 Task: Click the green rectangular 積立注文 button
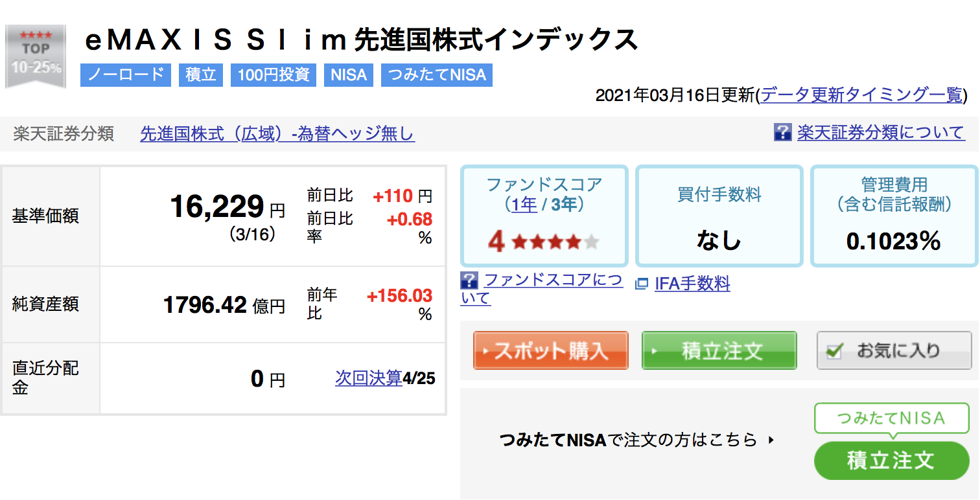click(x=719, y=350)
